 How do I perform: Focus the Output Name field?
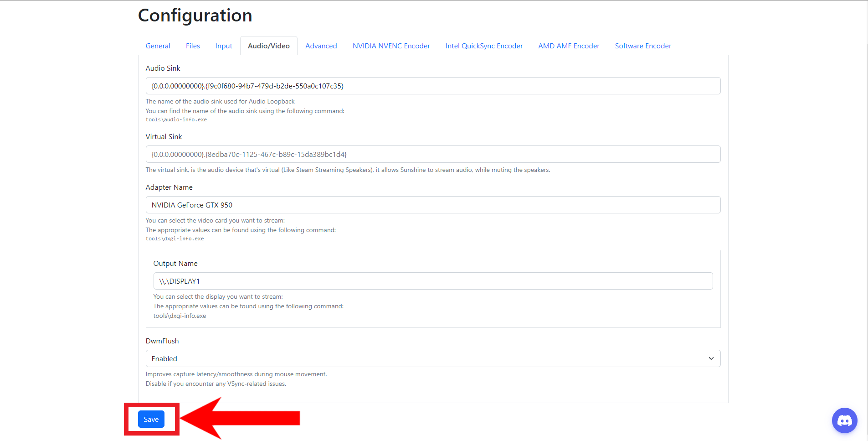[x=433, y=281]
